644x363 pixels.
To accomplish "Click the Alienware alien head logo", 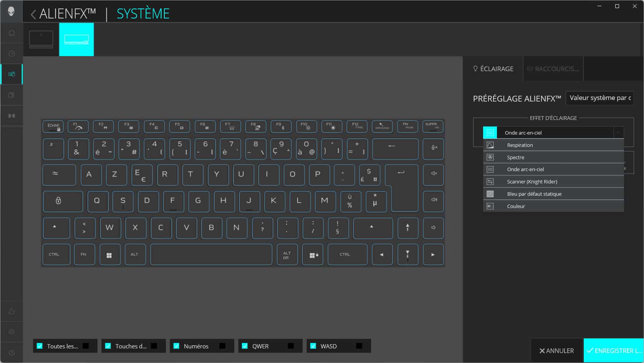I will tap(11, 11).
